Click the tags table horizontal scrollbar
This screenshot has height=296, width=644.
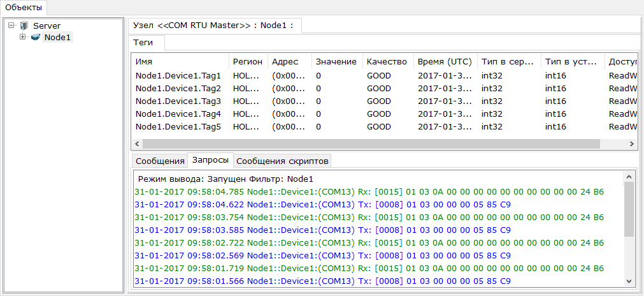369,144
